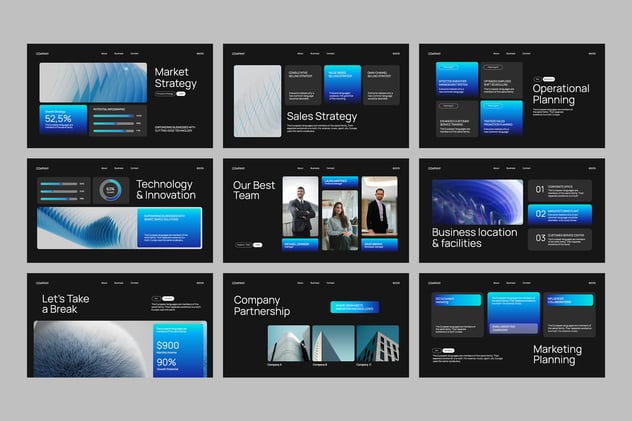Image resolution: width=632 pixels, height=421 pixels.
Task: Click the 01 numbered card on Business location slide
Action: [x=559, y=189]
